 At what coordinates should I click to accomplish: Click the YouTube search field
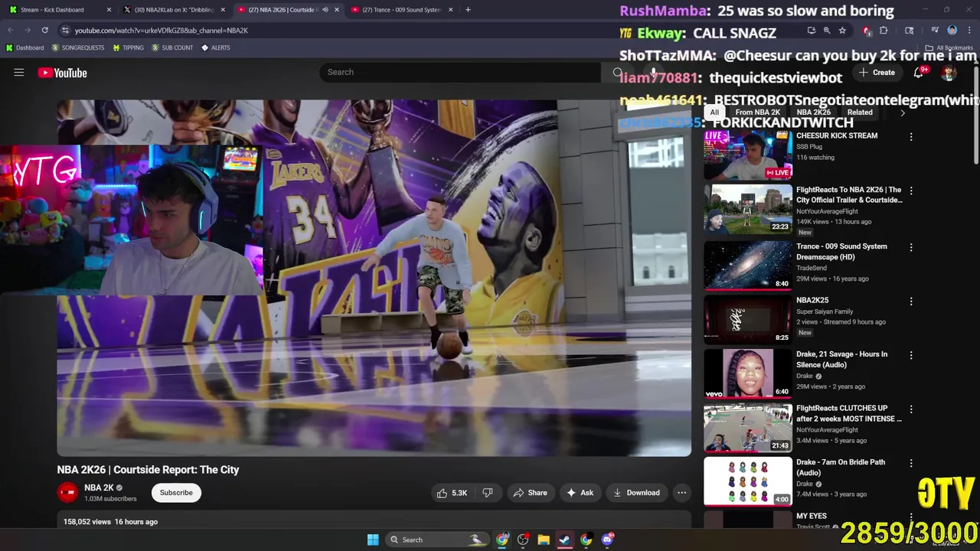pyautogui.click(x=459, y=72)
